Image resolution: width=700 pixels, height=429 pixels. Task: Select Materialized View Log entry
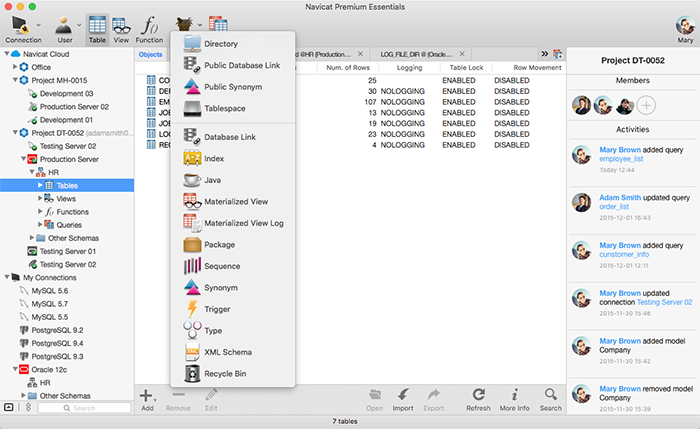coord(233,223)
